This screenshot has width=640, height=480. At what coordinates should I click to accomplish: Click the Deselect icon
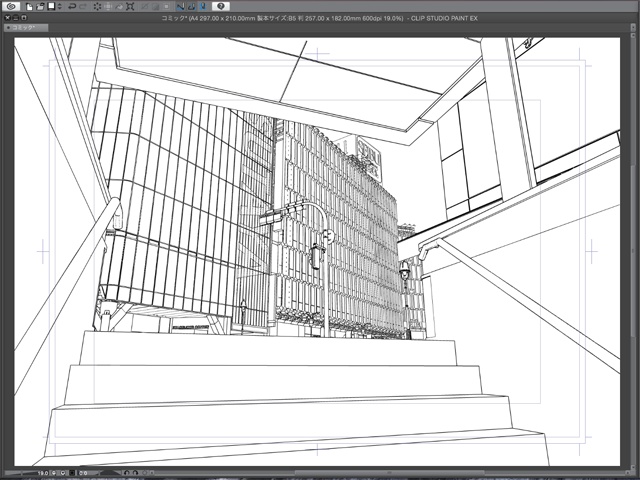coord(144,6)
